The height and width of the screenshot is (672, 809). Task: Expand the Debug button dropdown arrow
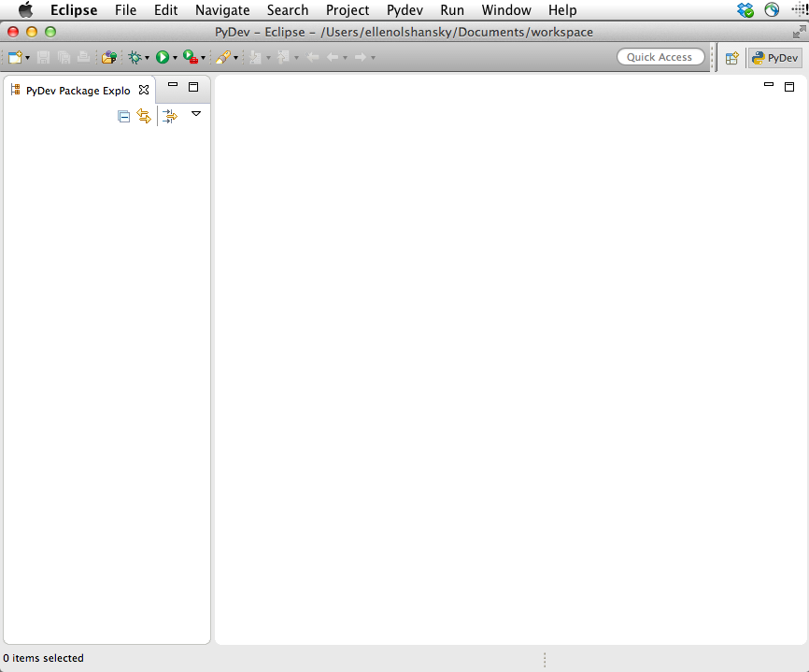148,58
